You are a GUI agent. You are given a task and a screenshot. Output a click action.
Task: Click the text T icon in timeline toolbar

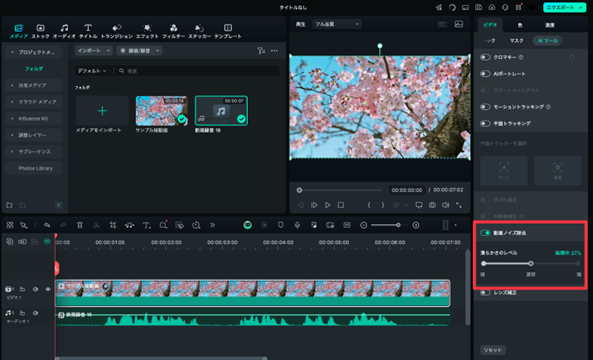point(146,225)
